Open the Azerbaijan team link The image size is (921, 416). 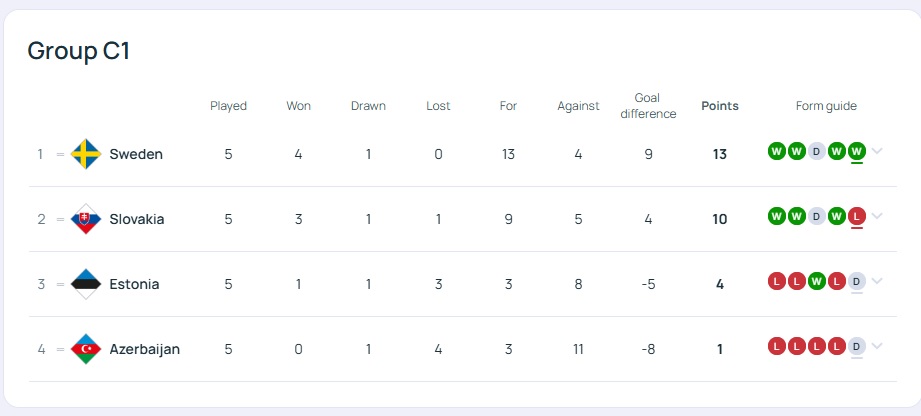pyautogui.click(x=144, y=349)
